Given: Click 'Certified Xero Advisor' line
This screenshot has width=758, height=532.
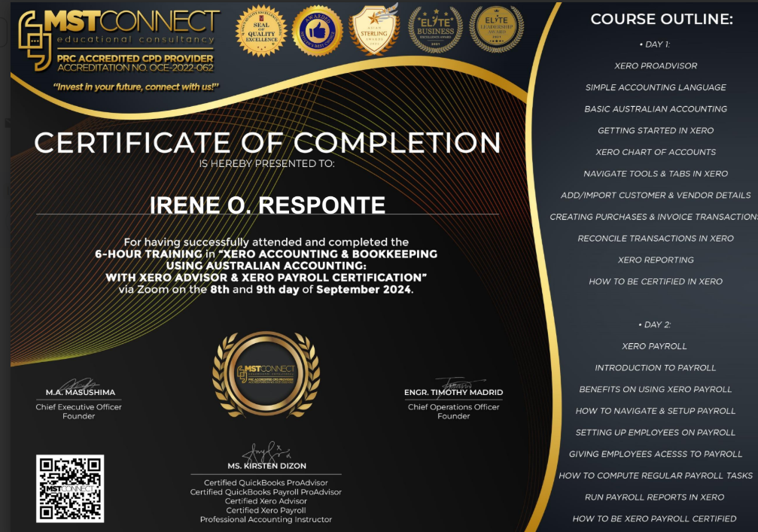Looking at the screenshot, I should click(266, 500).
